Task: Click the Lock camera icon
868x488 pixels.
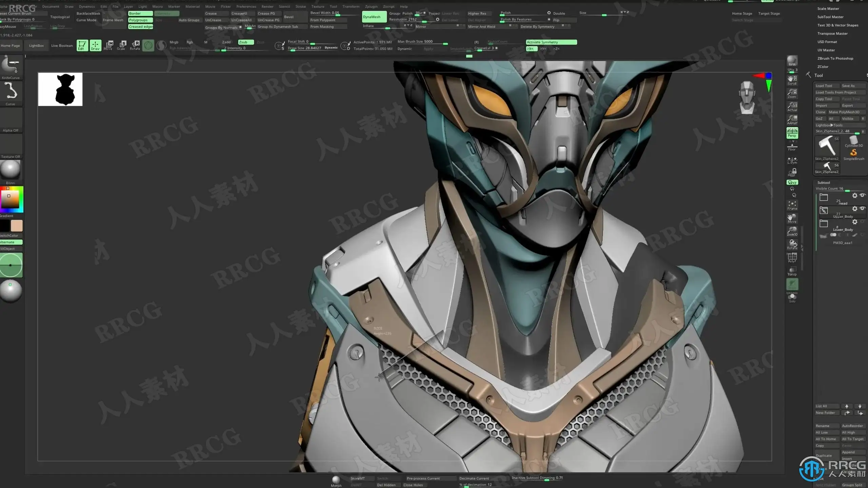Action: pos(792,172)
